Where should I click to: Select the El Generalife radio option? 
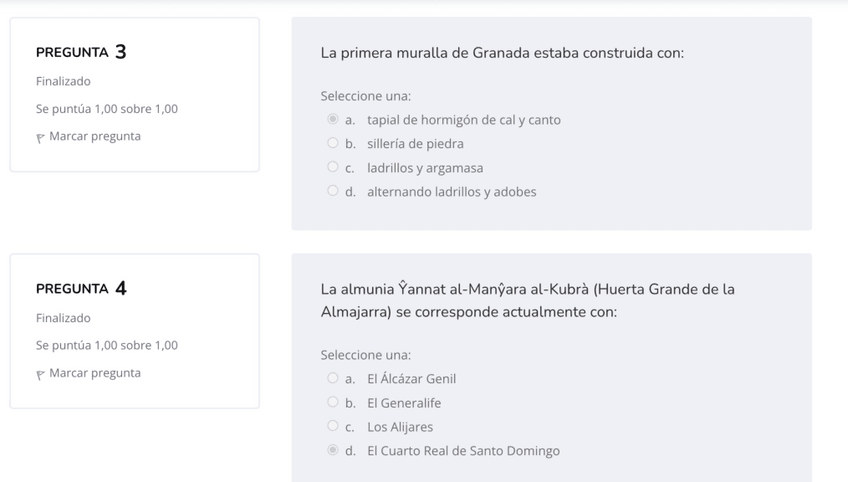coord(333,402)
